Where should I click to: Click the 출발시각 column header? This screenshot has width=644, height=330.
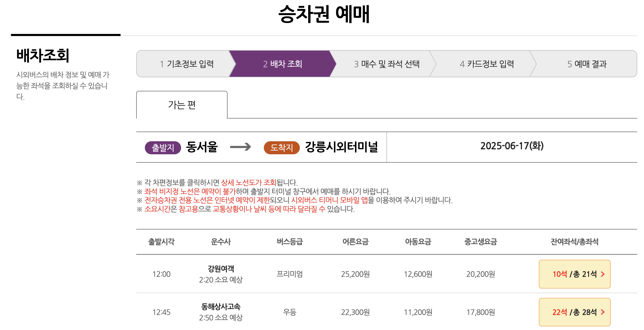pos(162,241)
